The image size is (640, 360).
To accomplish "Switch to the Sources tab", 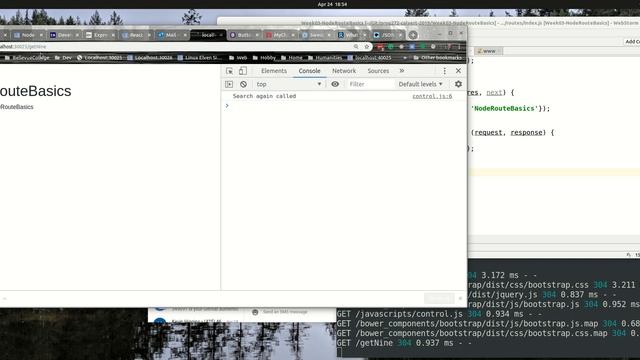I will [x=378, y=71].
